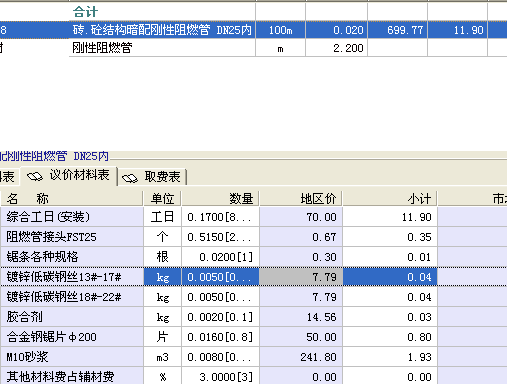Viewport: 507px width, 384px height.
Task: Click the book icon on 取费表 tab
Action: click(130, 178)
